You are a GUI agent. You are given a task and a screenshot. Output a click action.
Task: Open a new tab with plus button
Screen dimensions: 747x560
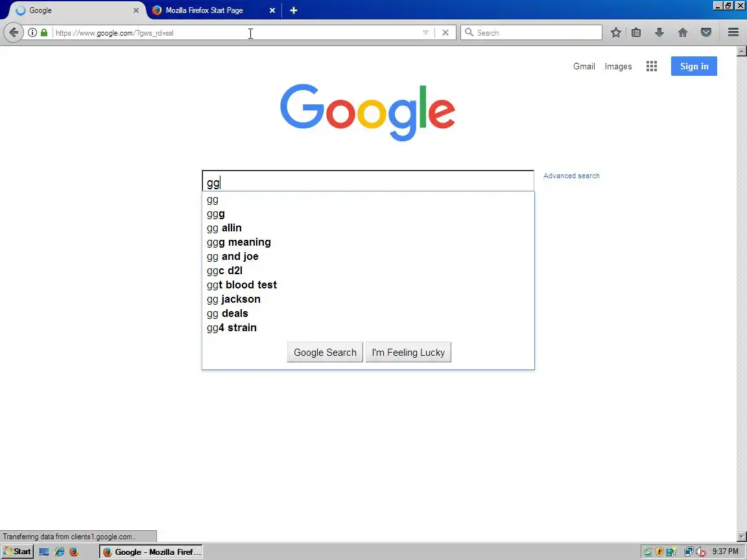tap(294, 10)
